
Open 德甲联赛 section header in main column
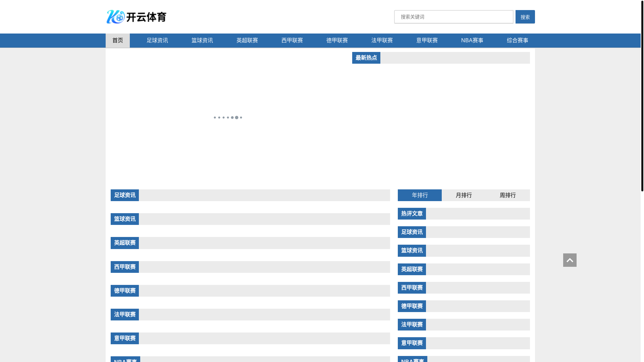pyautogui.click(x=125, y=291)
